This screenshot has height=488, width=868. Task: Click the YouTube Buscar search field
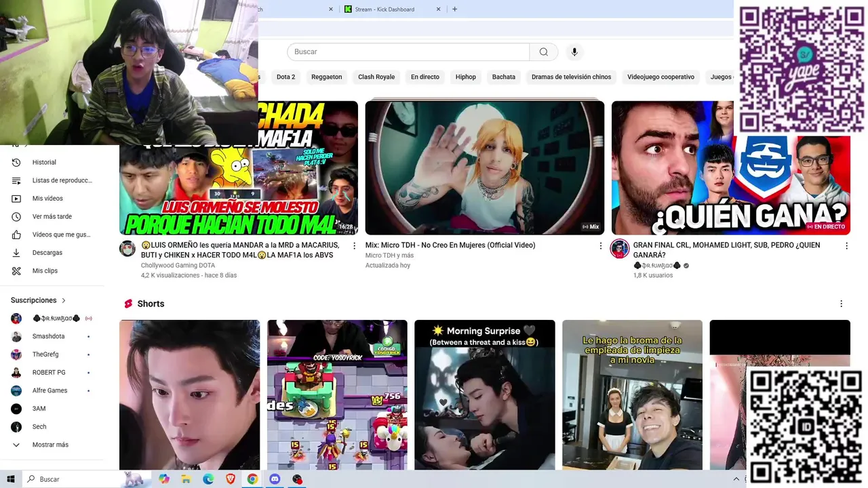point(408,52)
